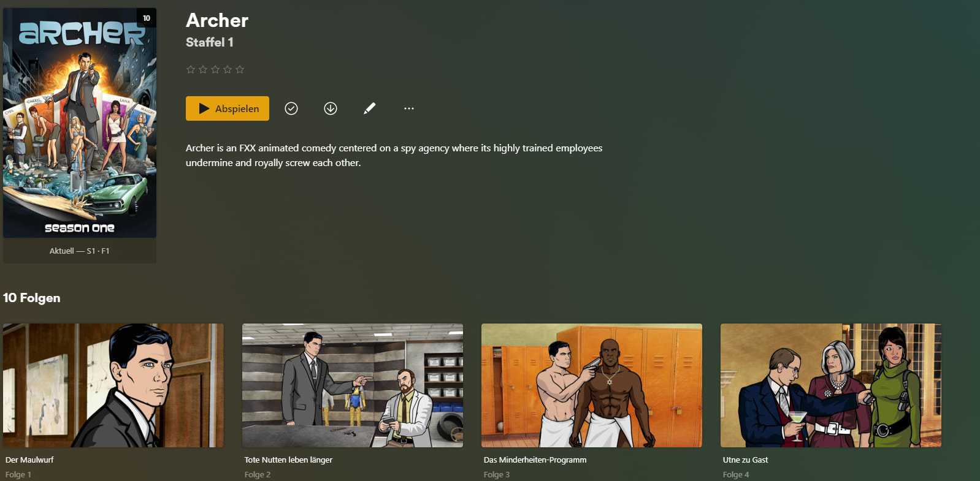The image size is (980, 481).
Task: Click the download arrow icon
Action: pyautogui.click(x=331, y=108)
